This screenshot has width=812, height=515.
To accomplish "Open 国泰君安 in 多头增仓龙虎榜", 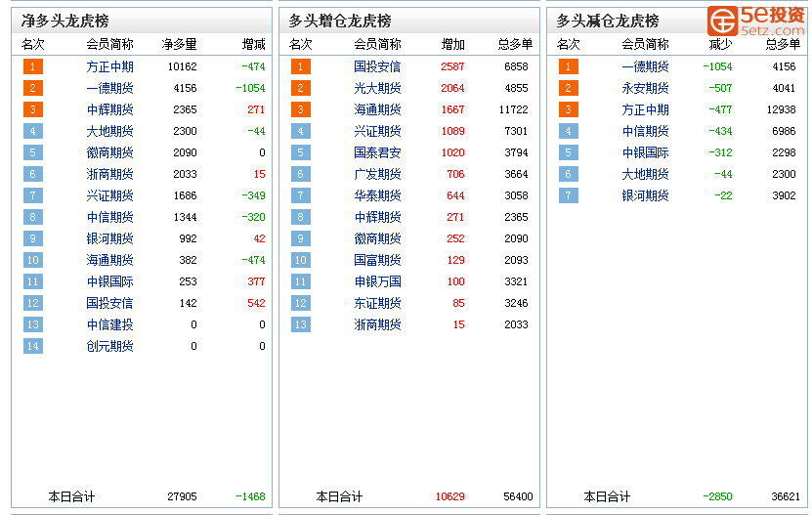I will (377, 152).
